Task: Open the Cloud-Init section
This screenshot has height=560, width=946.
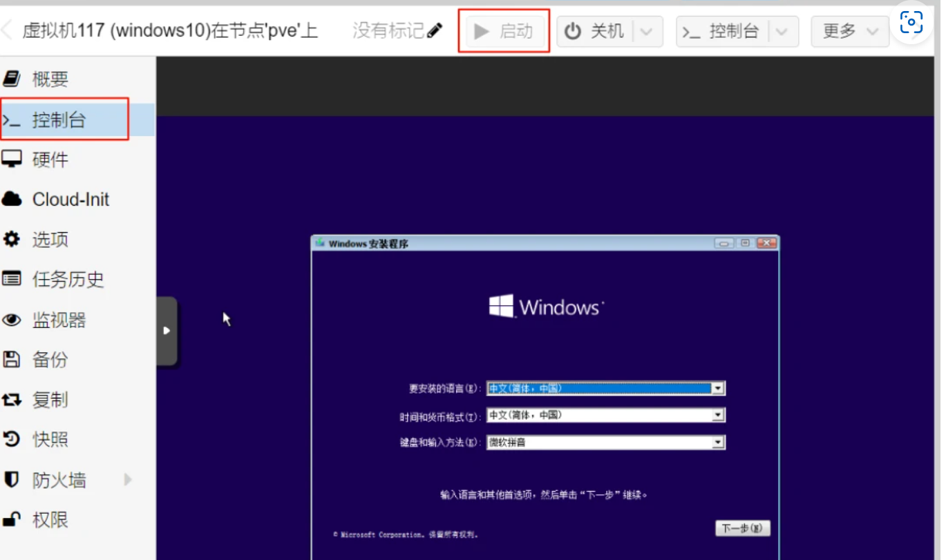Action: (76, 200)
